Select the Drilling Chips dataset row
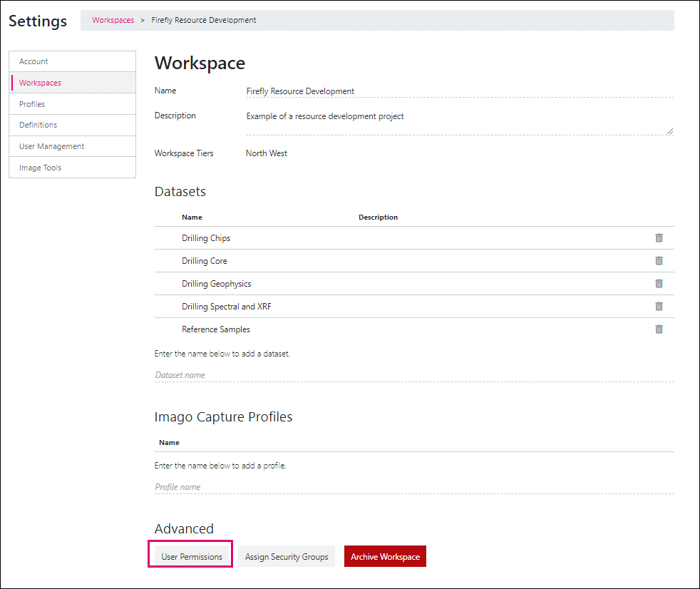The image size is (700, 589). coord(414,238)
